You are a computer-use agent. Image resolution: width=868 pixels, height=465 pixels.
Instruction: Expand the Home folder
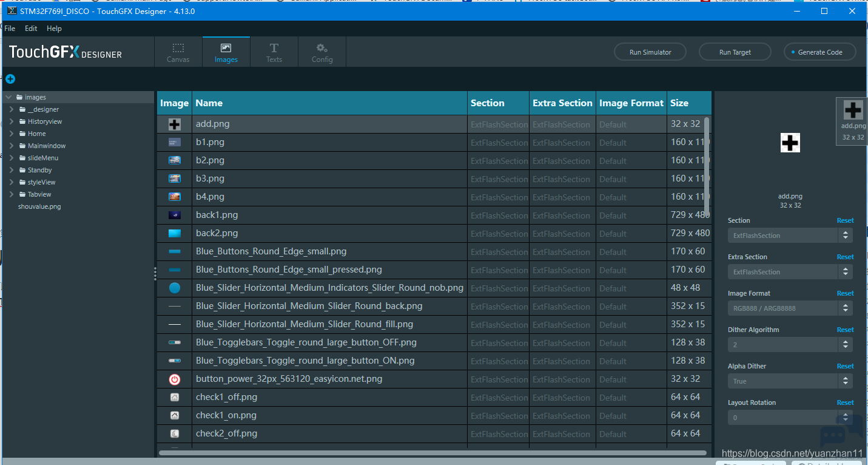click(x=12, y=134)
